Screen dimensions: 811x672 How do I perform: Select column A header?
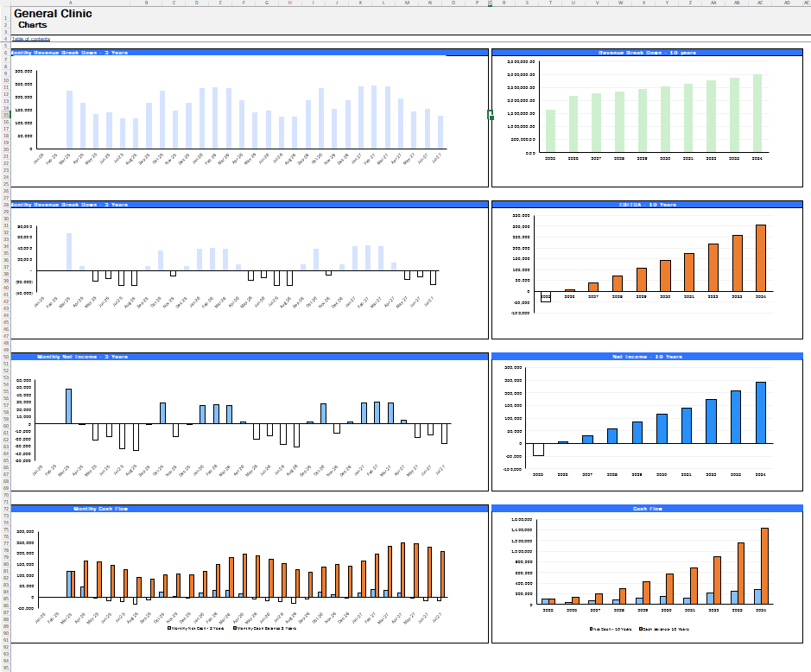[71, 3]
